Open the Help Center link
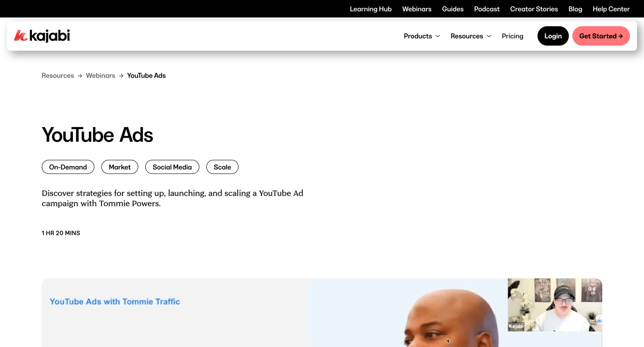Image resolution: width=644 pixels, height=347 pixels. [611, 9]
